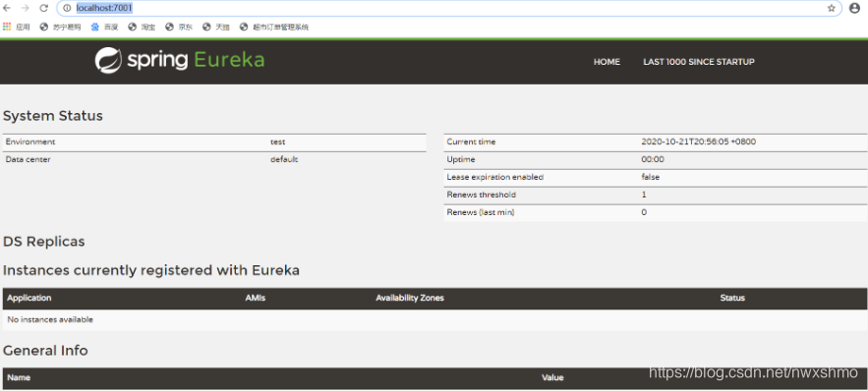
Task: Click the Spring Eureka logo
Action: (179, 60)
